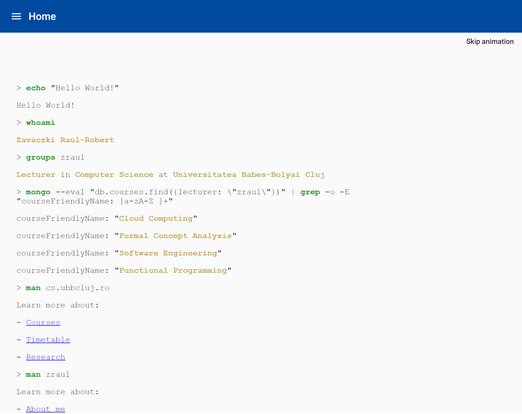Click the man cs.ubbcluj.ro command line

tap(63, 288)
